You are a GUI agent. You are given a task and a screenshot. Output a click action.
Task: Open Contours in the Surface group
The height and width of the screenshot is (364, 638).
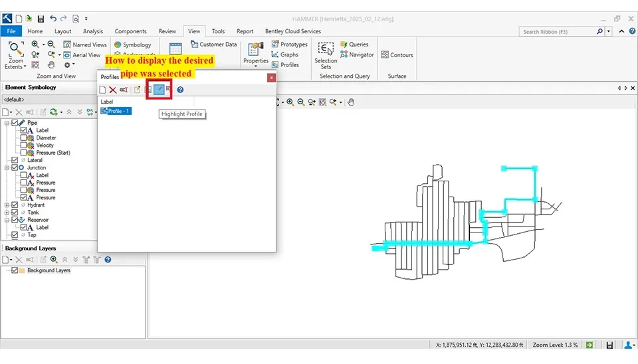[x=397, y=55]
